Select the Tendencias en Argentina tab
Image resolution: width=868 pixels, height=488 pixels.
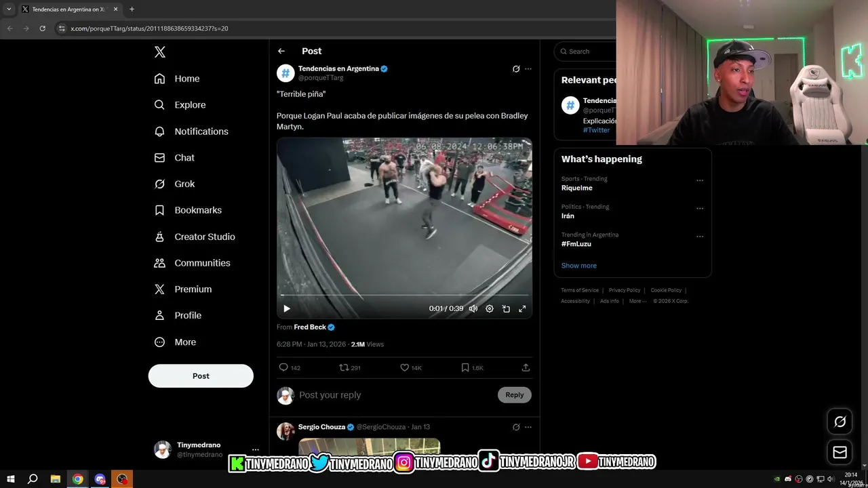69,9
